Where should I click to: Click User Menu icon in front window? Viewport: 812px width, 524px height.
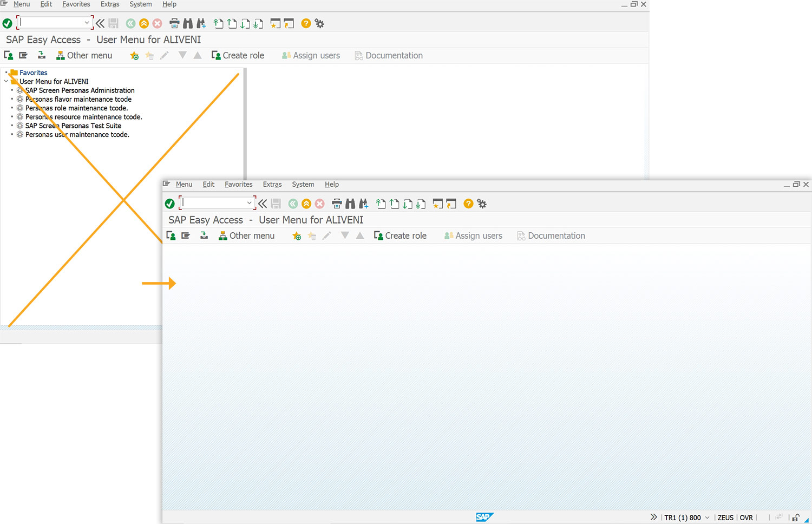click(171, 235)
